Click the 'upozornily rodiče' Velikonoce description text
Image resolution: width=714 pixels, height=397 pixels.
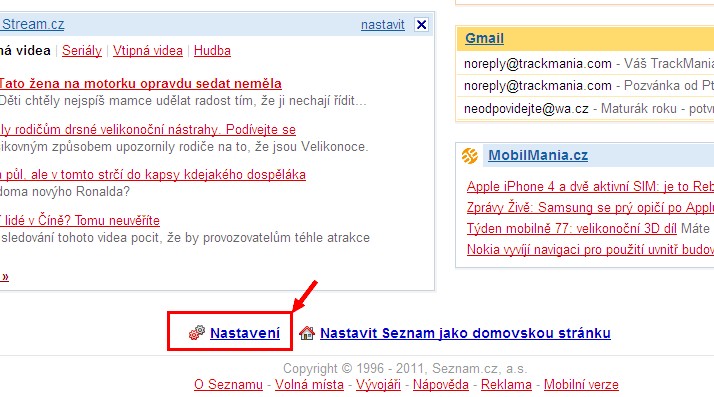point(184,147)
